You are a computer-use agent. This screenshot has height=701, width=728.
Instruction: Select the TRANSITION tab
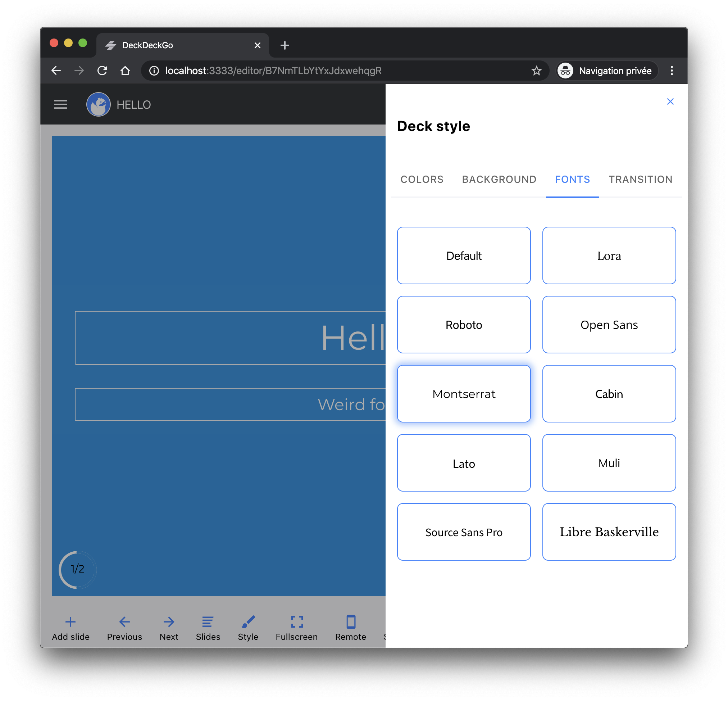[x=640, y=179]
